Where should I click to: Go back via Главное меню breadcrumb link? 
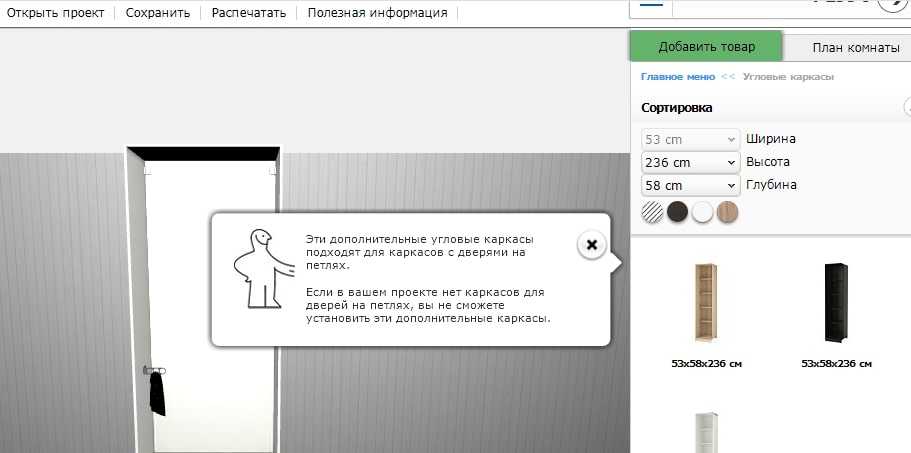click(677, 77)
